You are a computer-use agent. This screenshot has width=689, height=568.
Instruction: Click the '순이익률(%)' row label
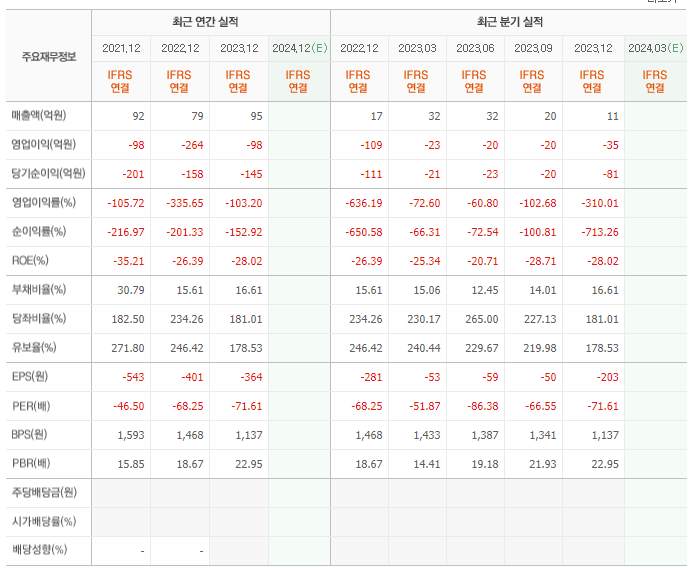tap(39, 232)
